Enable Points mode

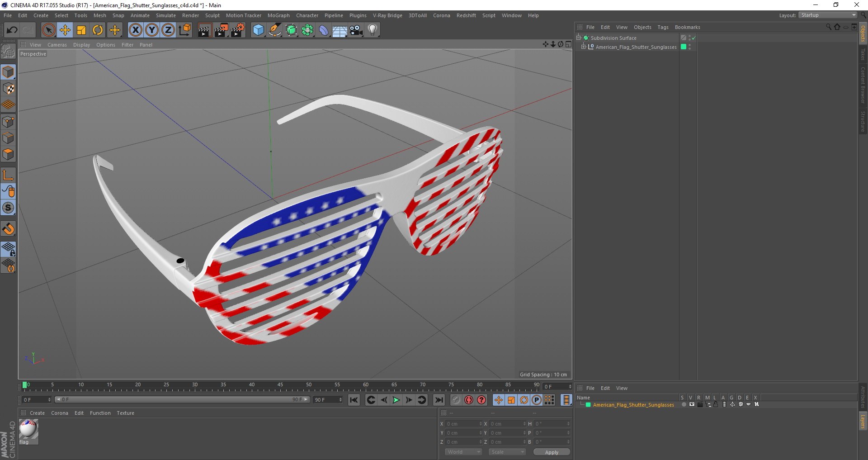(x=8, y=122)
